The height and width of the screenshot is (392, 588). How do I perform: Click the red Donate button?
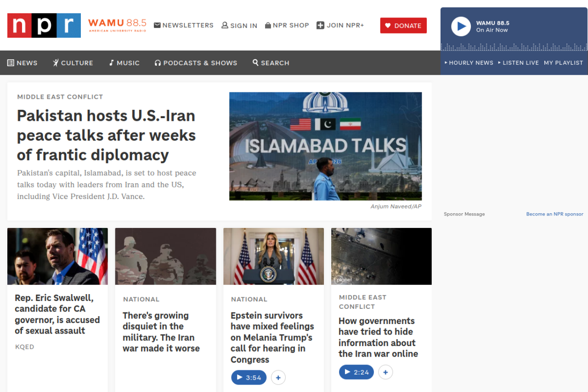[403, 26]
